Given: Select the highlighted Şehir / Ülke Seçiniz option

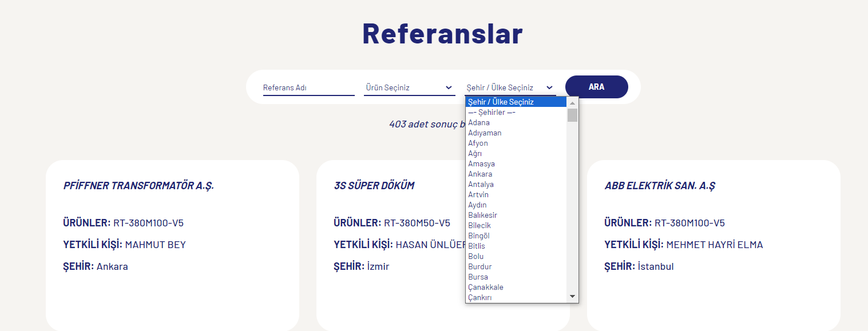Looking at the screenshot, I should (516, 102).
